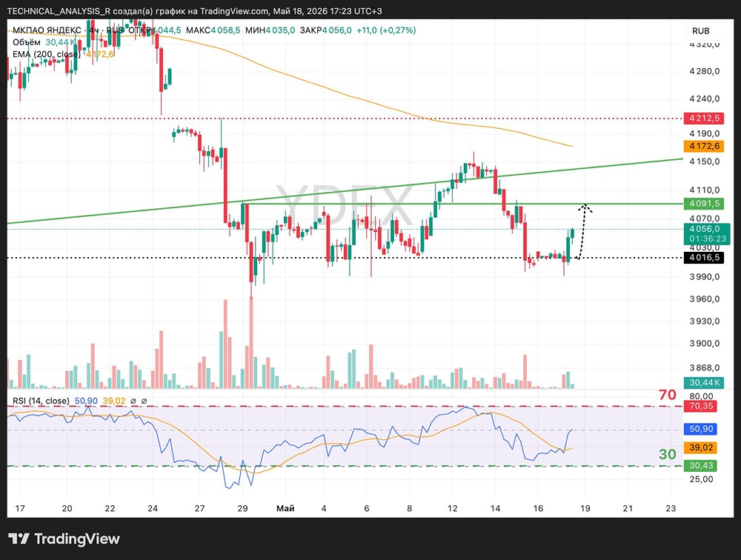The height and width of the screenshot is (560, 741).
Task: Click the RSI (14, close) indicator legend
Action: click(41, 401)
